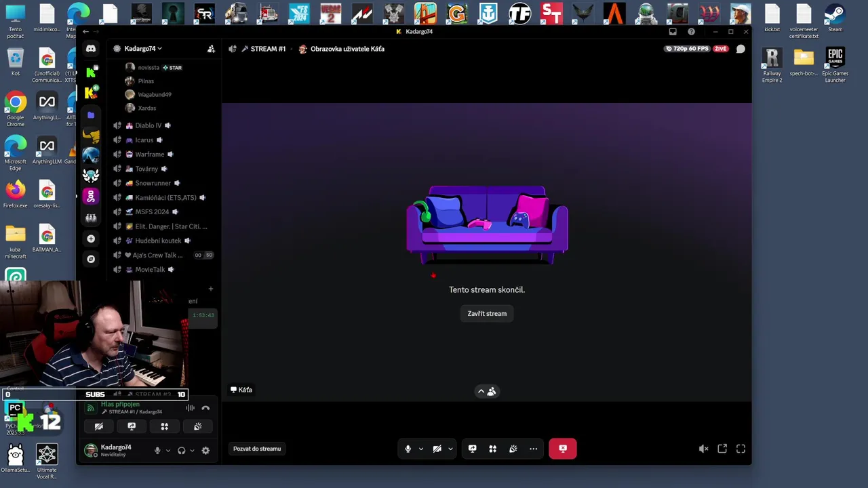This screenshot has width=868, height=488.
Task: Select the pink Soo server icon
Action: tap(91, 197)
